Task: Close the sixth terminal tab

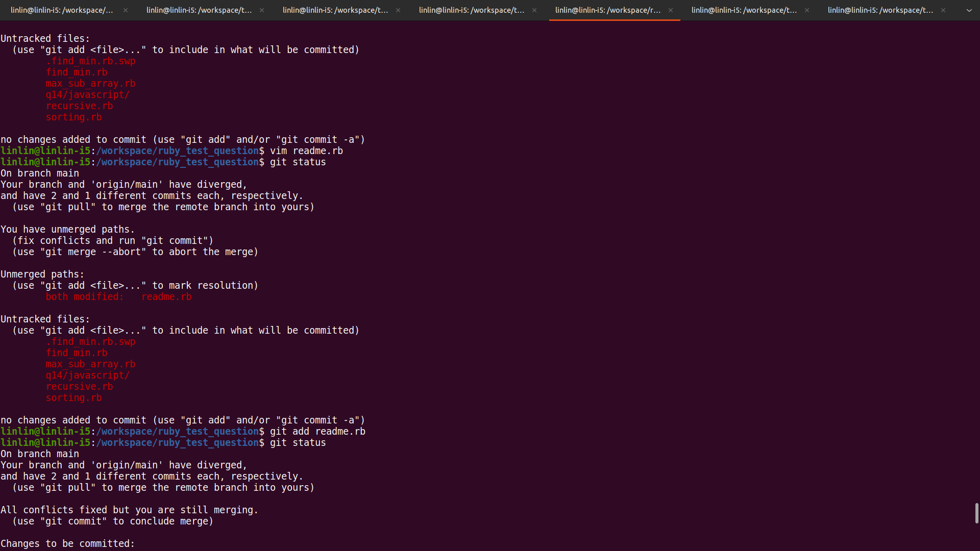Action: pyautogui.click(x=807, y=10)
